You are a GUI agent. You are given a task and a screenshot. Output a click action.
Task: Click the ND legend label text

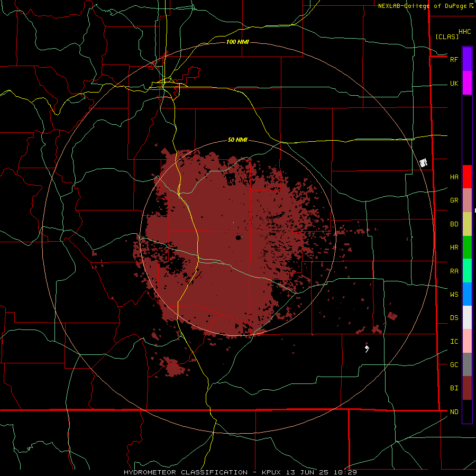(454, 412)
